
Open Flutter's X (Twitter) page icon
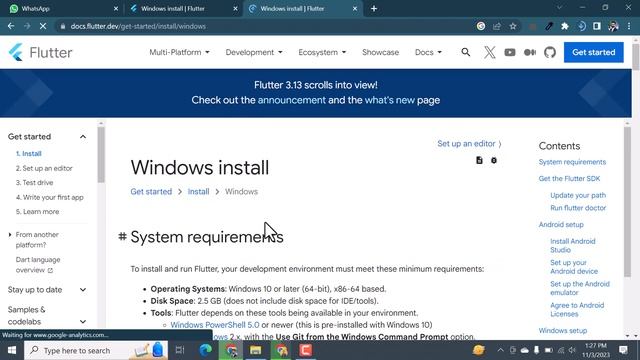point(489,52)
